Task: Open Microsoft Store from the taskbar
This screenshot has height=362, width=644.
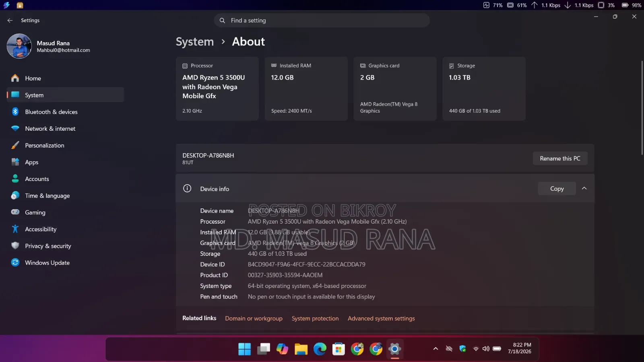Action: 339,349
